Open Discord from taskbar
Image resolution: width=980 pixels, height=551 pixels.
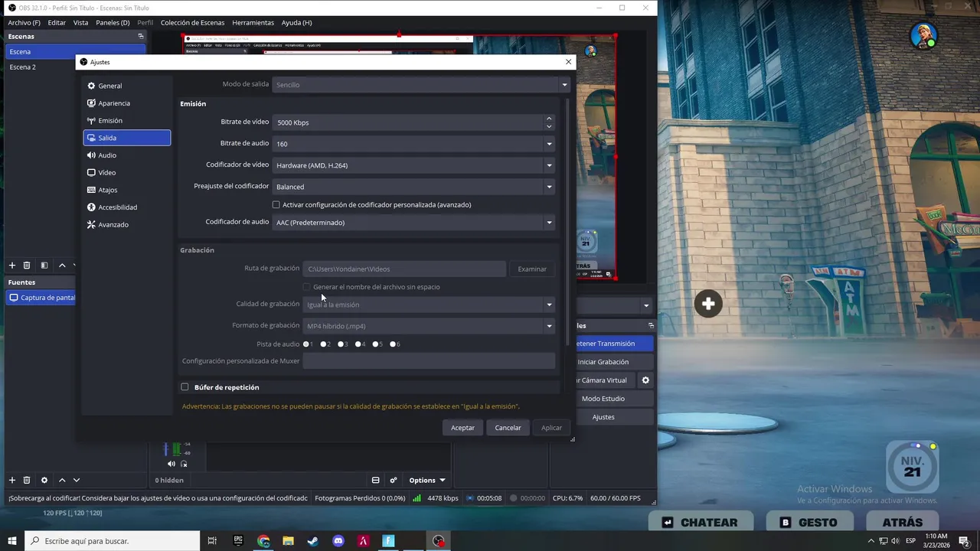[338, 541]
